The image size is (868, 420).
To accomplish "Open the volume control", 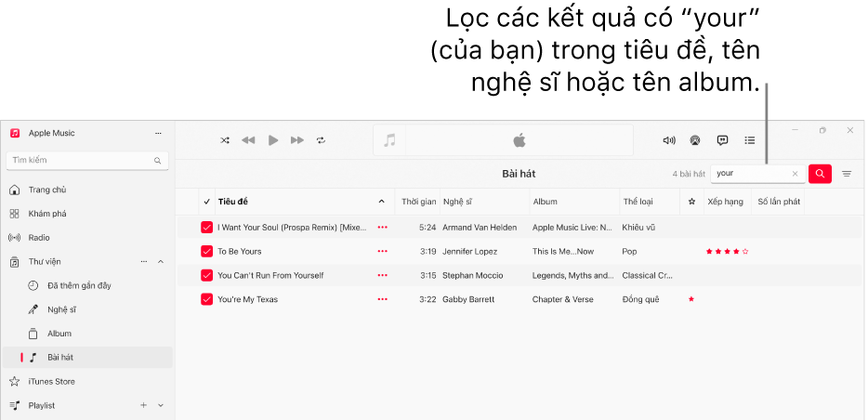I will coord(669,140).
